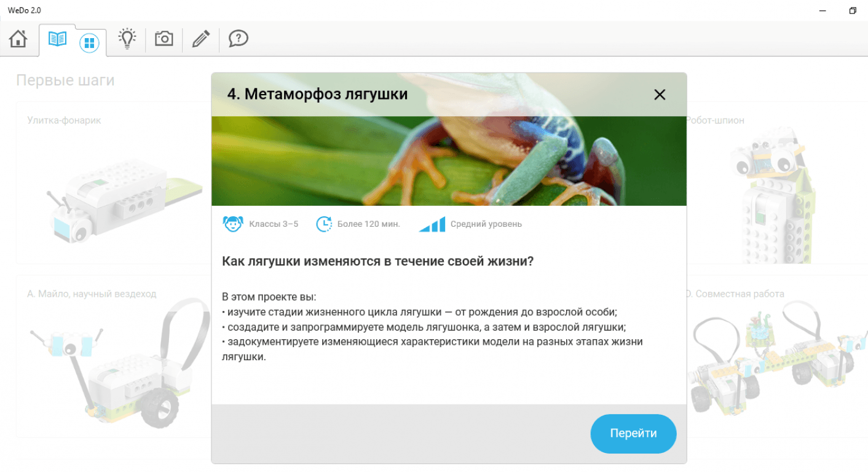This screenshot has width=868, height=472.
Task: Switch to the grid view icon
Action: point(90,42)
